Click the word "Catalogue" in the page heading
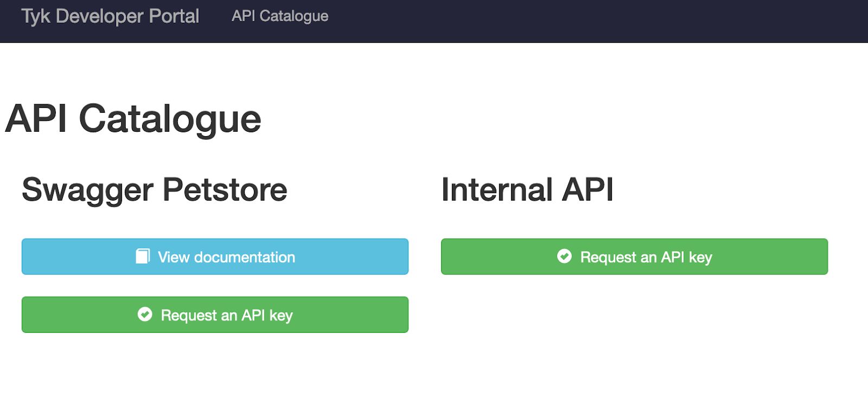 coord(170,119)
